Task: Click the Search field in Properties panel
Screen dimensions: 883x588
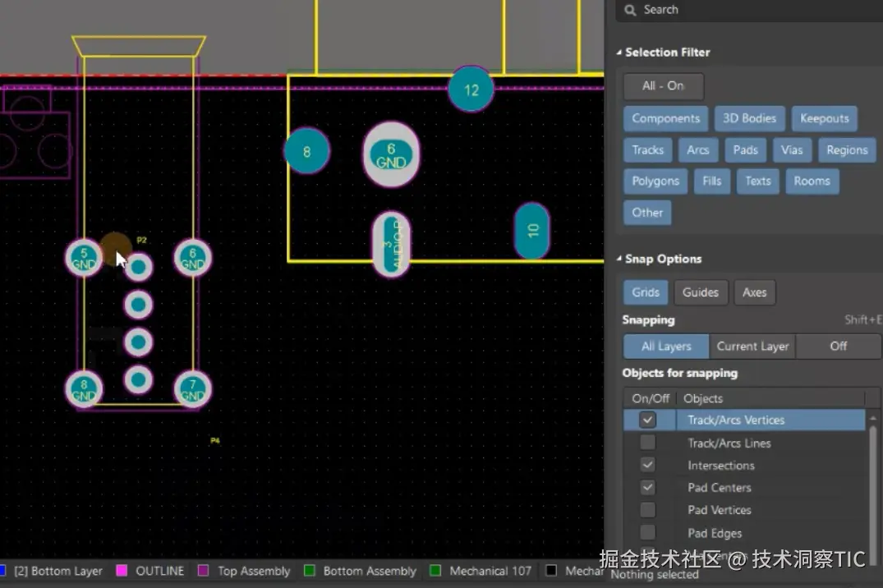Action: click(750, 10)
